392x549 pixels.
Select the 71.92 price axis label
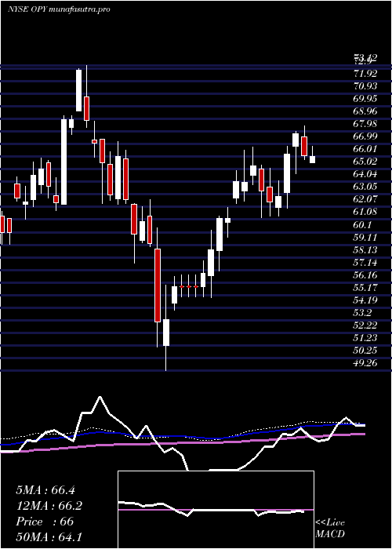click(365, 74)
